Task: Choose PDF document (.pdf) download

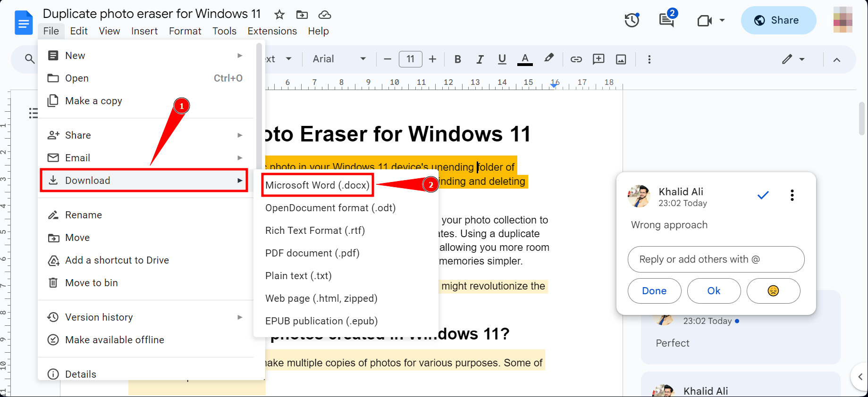Action: point(312,253)
